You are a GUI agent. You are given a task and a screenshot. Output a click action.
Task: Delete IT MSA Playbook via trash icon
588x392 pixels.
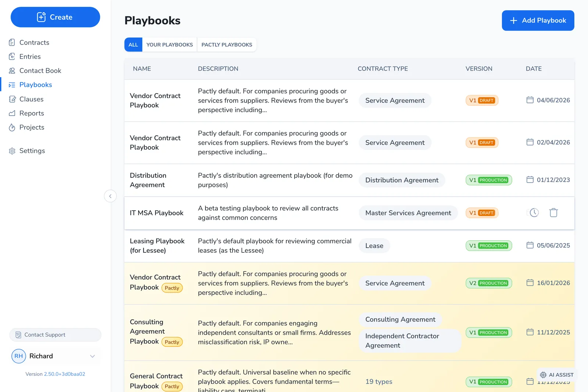[553, 213]
